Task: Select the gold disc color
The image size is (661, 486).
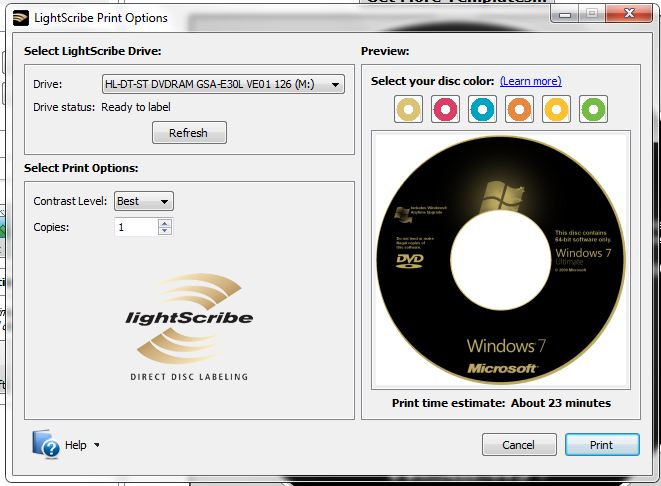Action: click(x=408, y=109)
